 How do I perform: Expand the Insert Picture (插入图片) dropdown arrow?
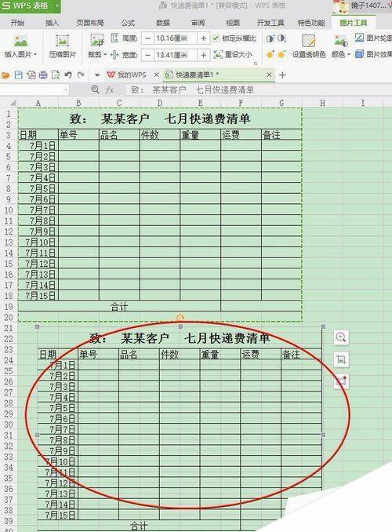35,55
